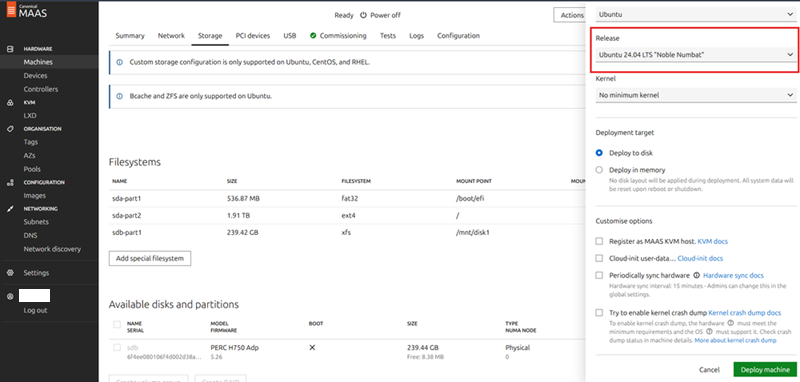800x382 pixels.
Task: Tick the checkbox for disk sdb
Action: [117, 347]
